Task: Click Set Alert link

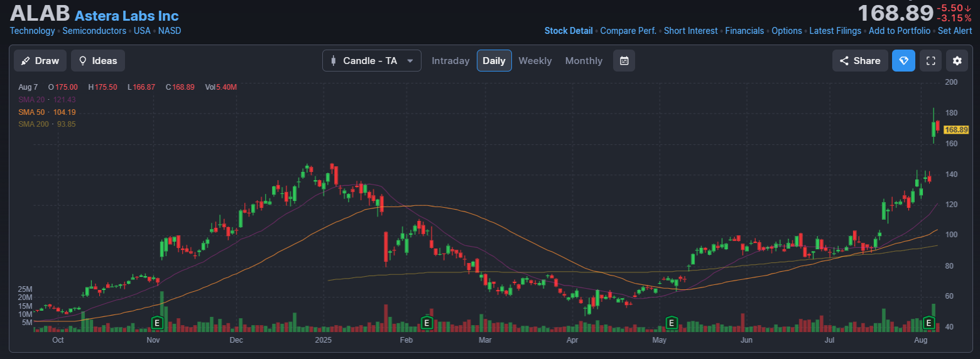Action: pos(955,31)
